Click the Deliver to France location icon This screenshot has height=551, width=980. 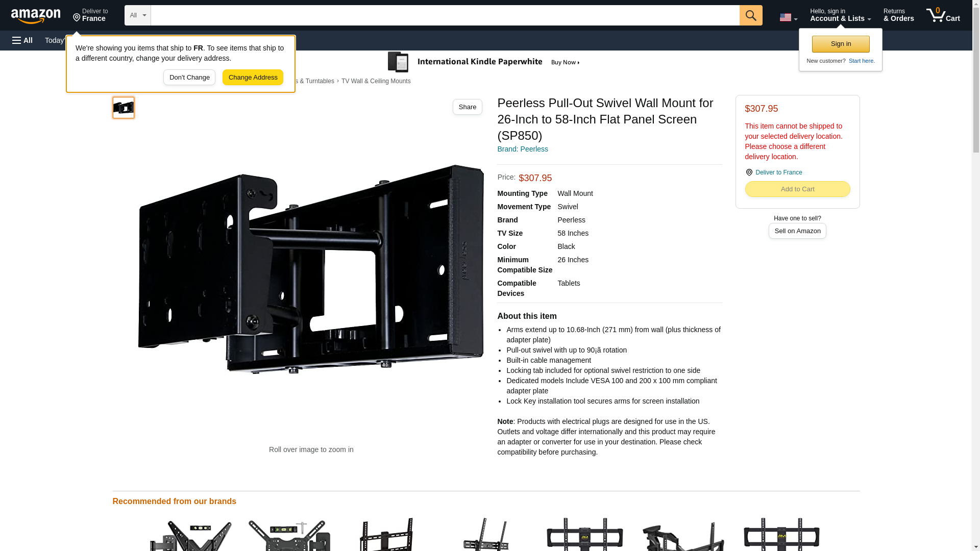pos(77,18)
